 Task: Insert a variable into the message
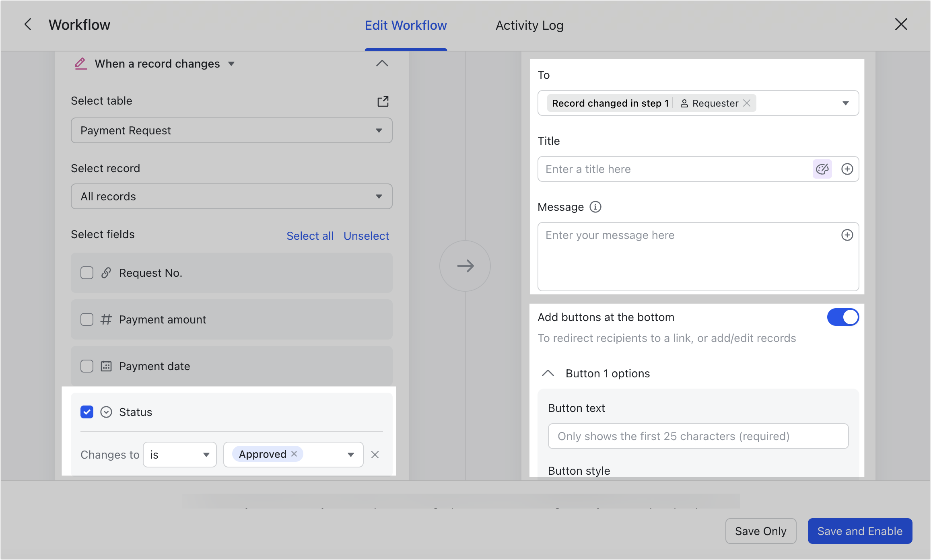tap(847, 235)
